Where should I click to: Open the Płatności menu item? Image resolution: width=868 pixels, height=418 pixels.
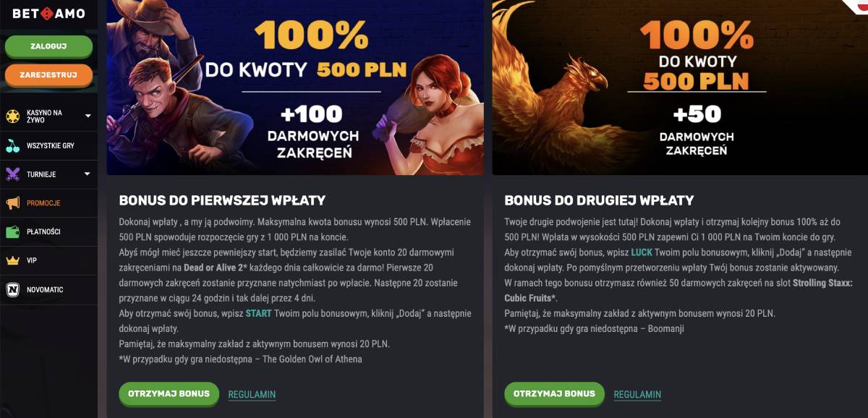click(43, 232)
